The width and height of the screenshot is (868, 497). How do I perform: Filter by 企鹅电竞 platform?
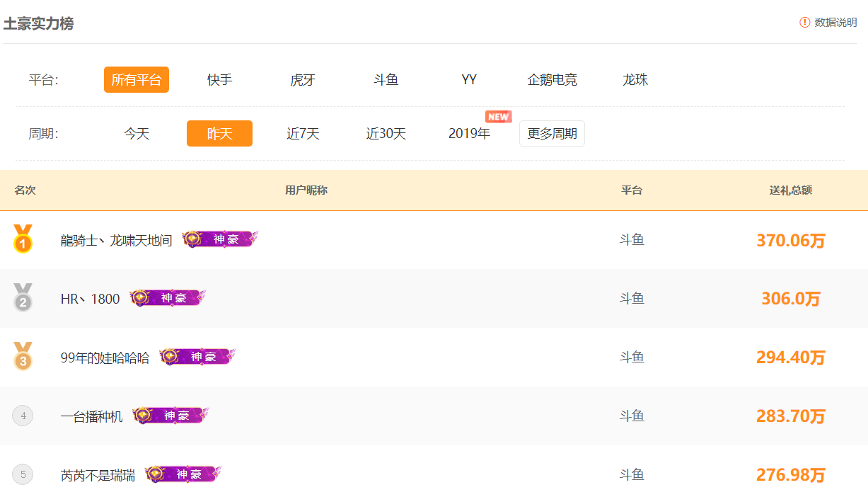552,79
